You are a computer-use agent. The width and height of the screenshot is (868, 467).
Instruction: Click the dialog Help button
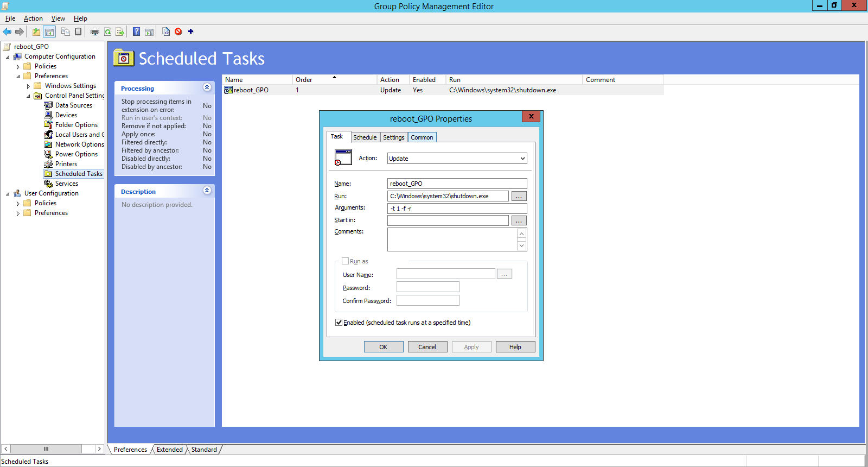click(515, 347)
